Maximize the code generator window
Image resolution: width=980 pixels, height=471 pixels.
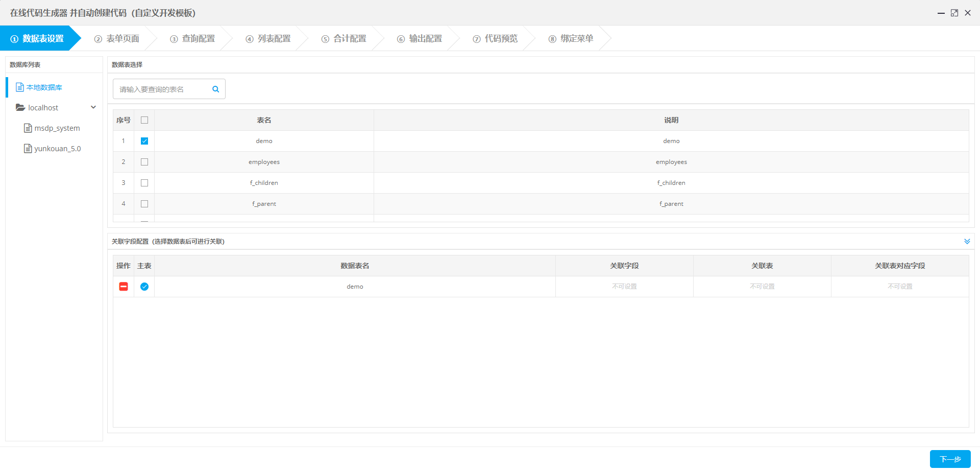pyautogui.click(x=954, y=13)
